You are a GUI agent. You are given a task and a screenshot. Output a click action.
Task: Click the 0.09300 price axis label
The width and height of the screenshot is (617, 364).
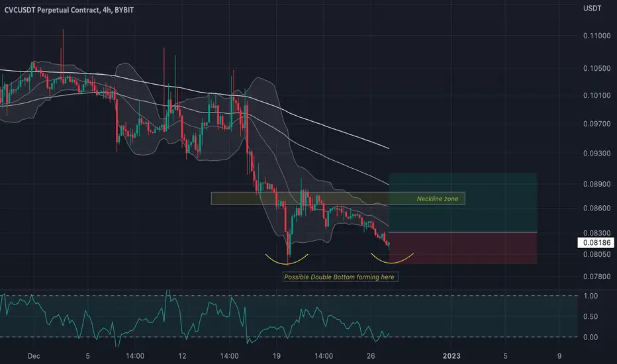point(597,153)
